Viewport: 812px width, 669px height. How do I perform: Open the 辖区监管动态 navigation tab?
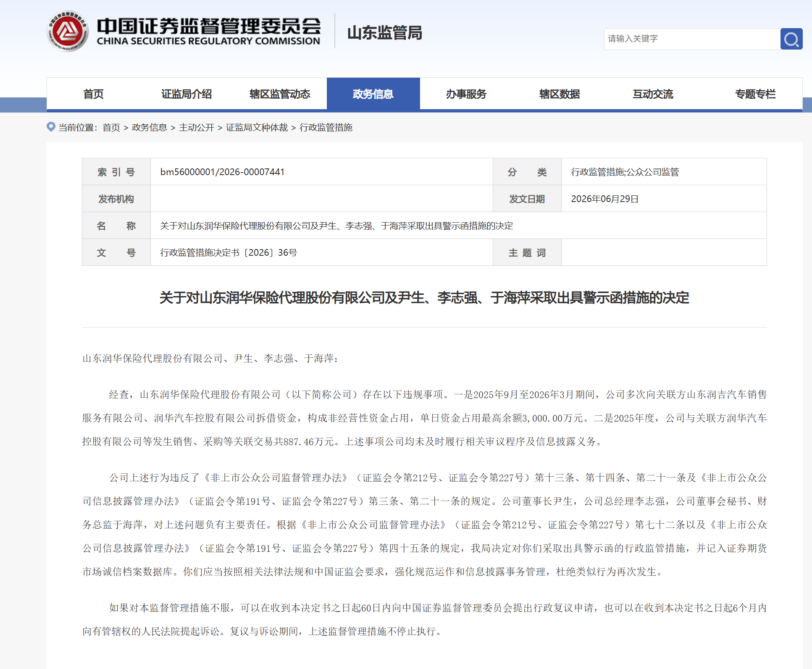[280, 94]
